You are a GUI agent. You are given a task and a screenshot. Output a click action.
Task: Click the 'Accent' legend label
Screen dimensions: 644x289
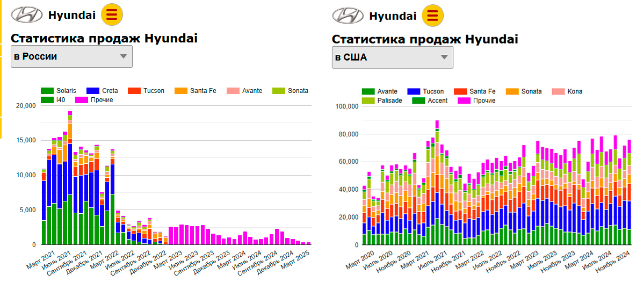438,100
